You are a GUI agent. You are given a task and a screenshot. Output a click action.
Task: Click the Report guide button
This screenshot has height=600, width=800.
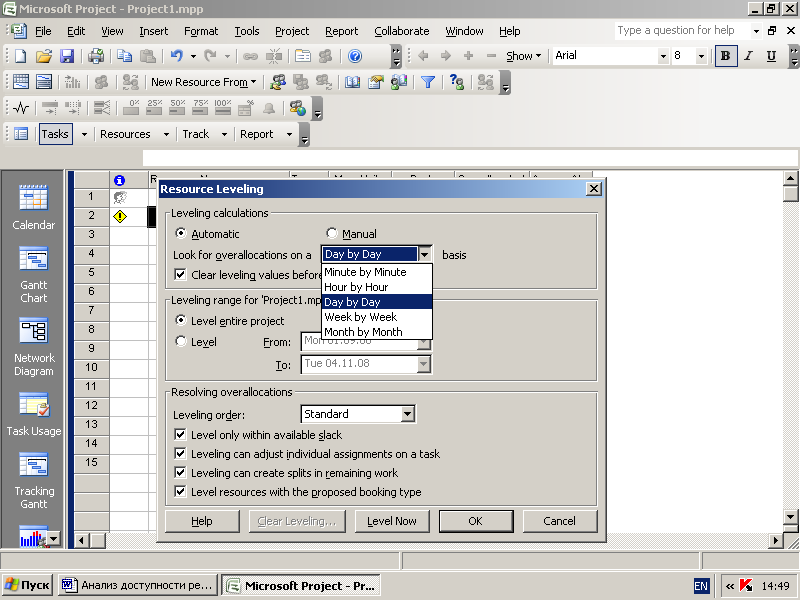[257, 134]
